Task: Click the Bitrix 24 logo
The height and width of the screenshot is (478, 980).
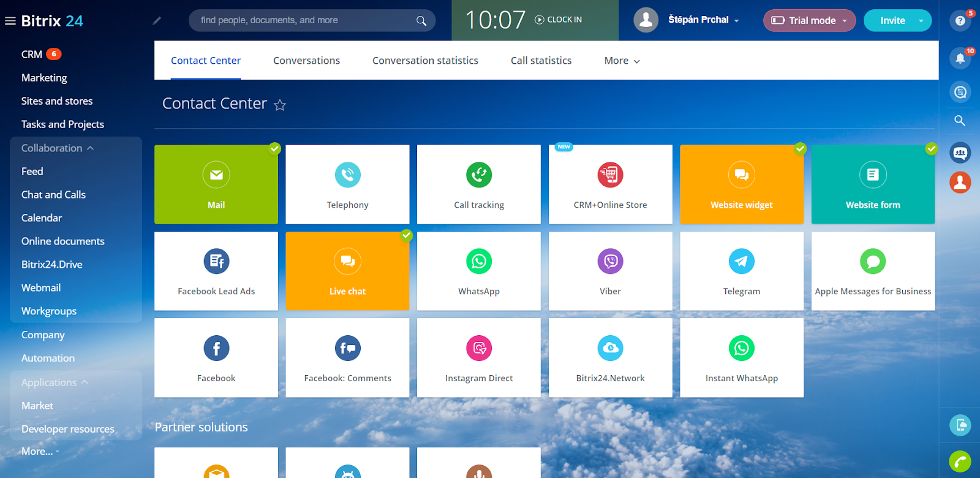Action: coord(52,21)
